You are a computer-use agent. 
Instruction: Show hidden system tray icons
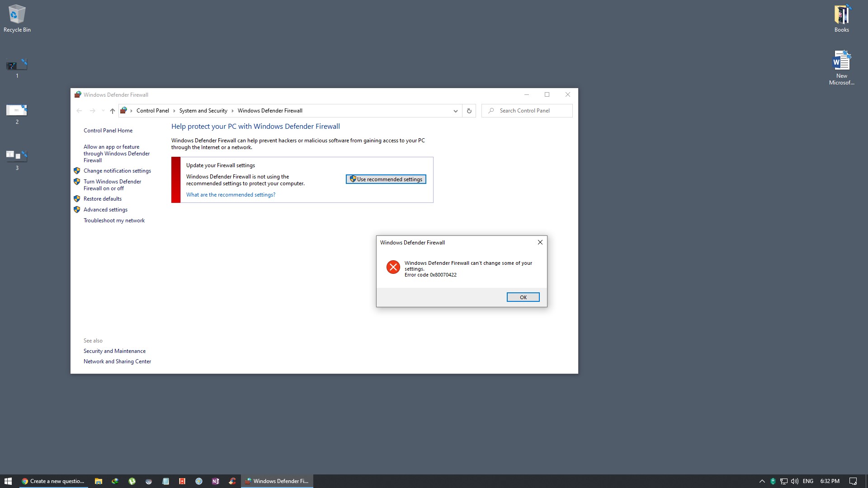tap(762, 481)
